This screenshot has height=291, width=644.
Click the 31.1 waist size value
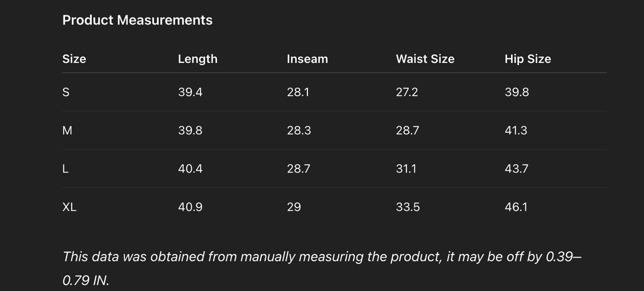(406, 168)
